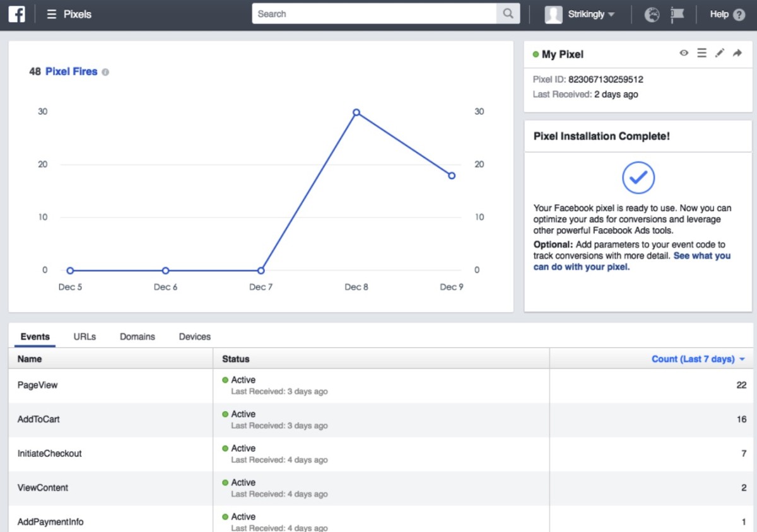Focus the Search input field
This screenshot has height=532, width=757.
click(x=373, y=14)
